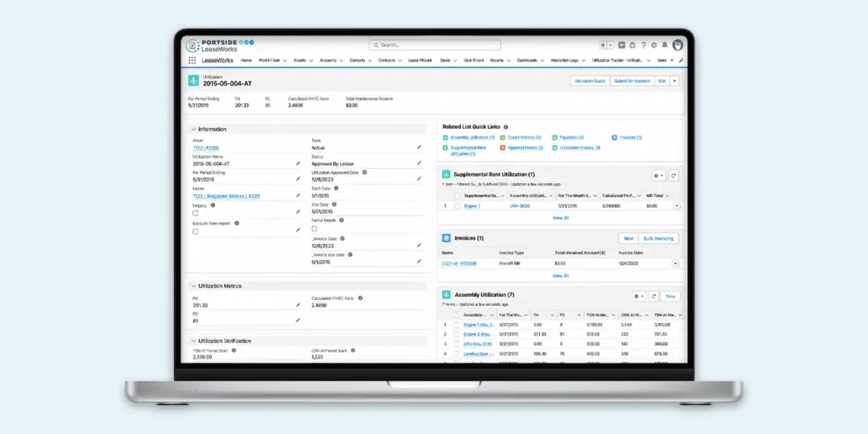The width and height of the screenshot is (868, 434).
Task: Open the Lease Wizard tab
Action: pos(420,60)
